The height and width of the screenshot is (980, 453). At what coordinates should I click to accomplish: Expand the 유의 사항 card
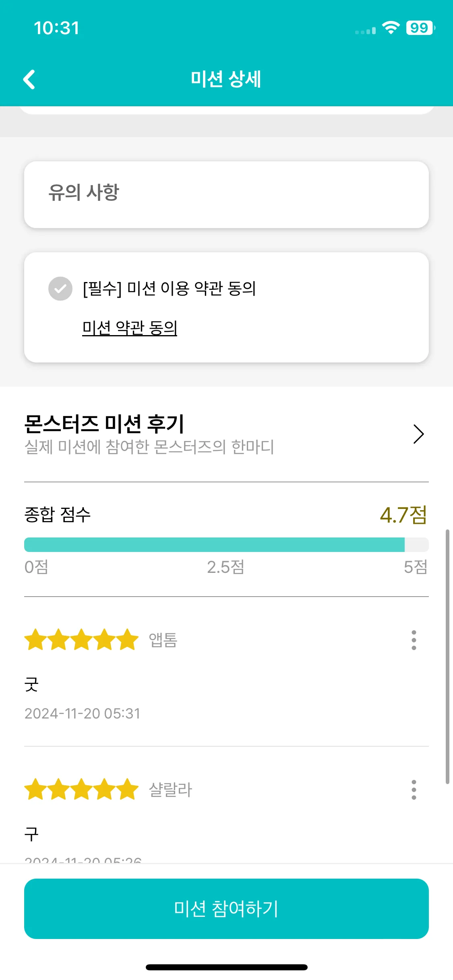coord(226,195)
